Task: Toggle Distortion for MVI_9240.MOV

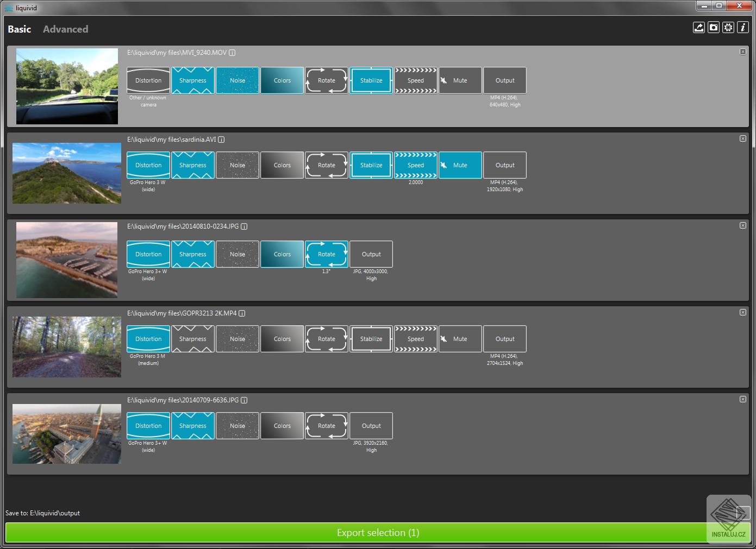Action: coord(148,80)
